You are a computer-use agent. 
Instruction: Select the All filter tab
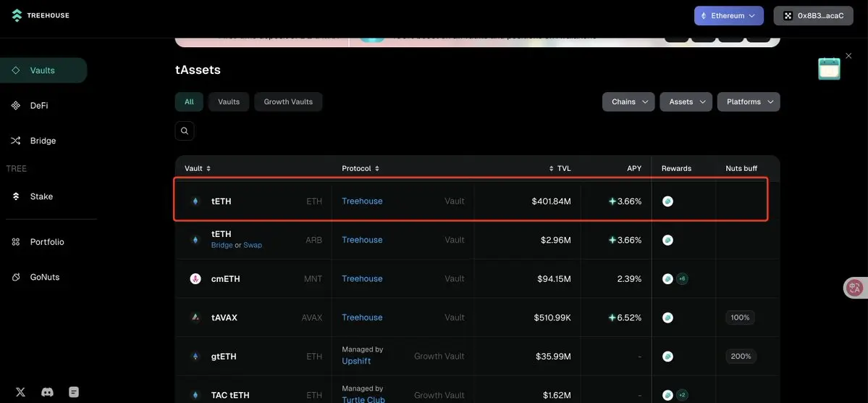[190, 102]
